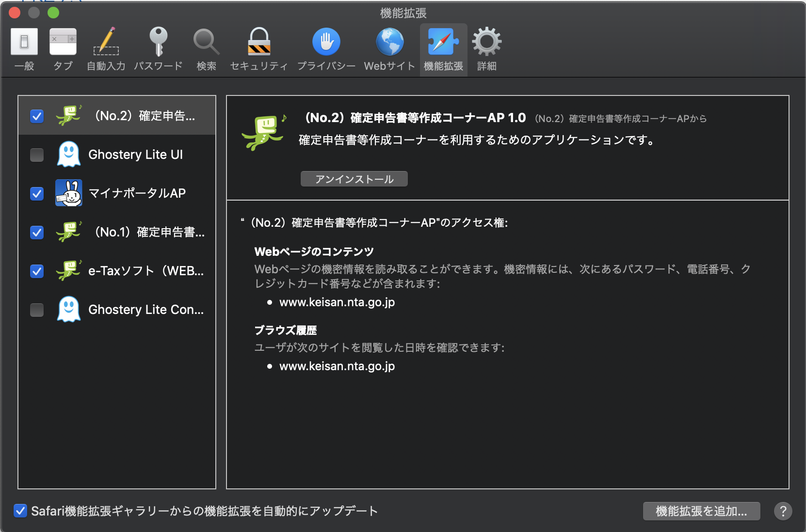Click the green zoom window button

53,13
